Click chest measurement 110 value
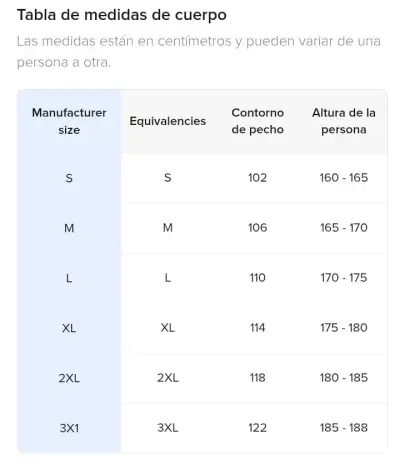400x470 pixels. (257, 278)
